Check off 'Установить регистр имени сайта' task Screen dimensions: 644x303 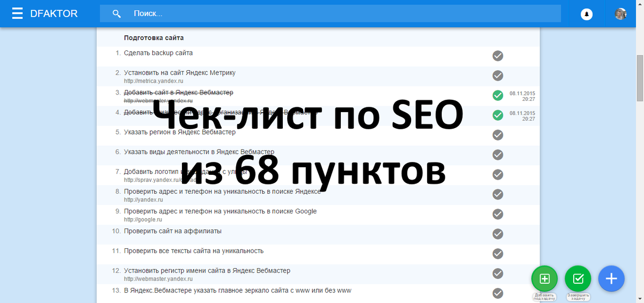[x=497, y=274]
